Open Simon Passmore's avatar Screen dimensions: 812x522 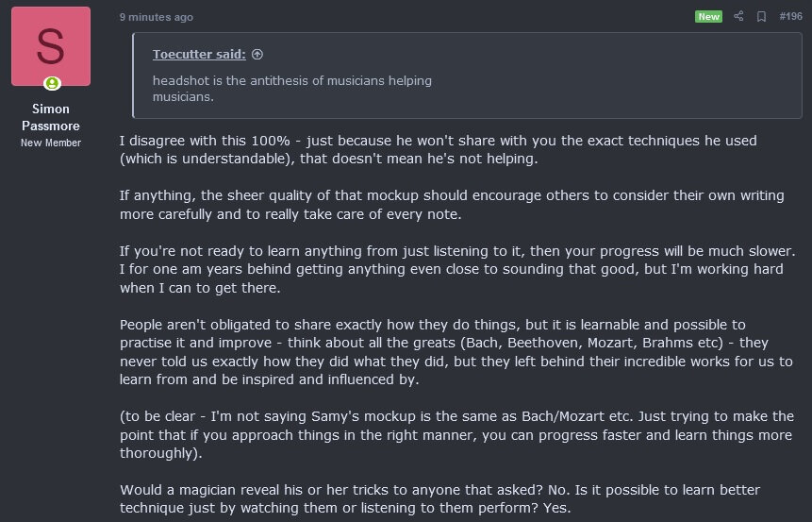(51, 46)
